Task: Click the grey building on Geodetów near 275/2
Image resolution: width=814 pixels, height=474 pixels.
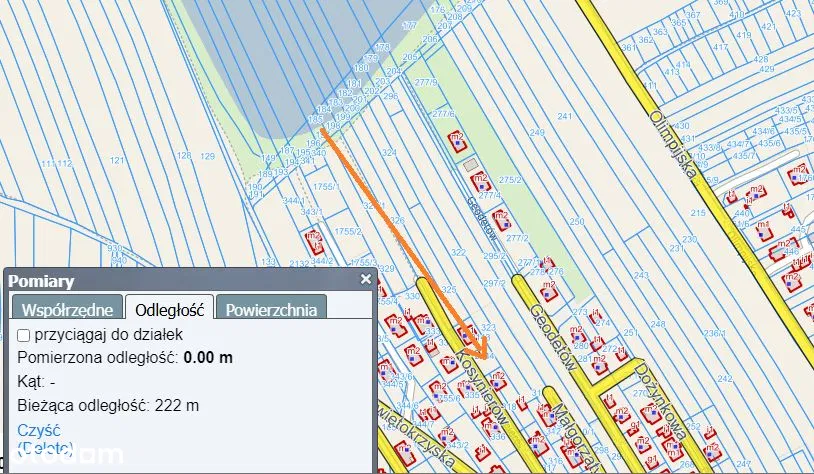Action: [x=470, y=165]
